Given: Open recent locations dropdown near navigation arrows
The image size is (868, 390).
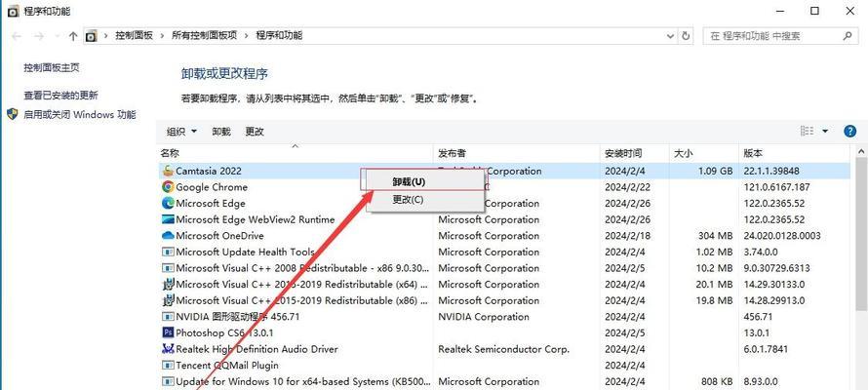Looking at the screenshot, I should (x=57, y=36).
